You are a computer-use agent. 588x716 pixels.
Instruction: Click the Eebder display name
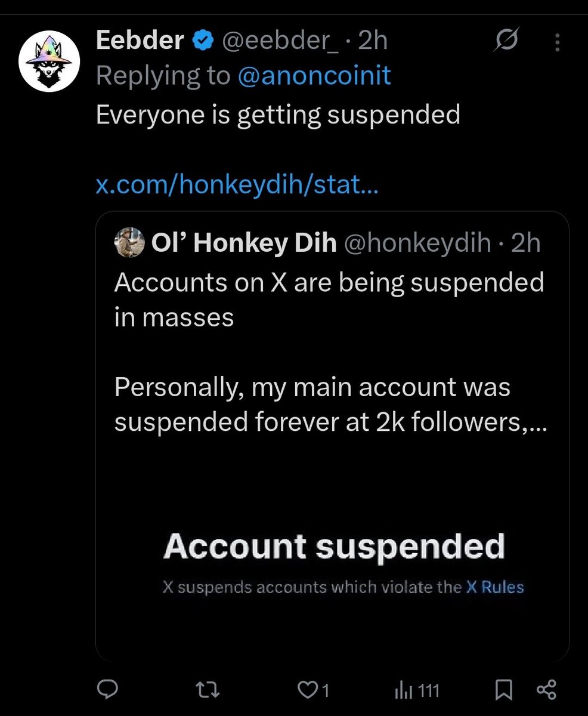(140, 41)
